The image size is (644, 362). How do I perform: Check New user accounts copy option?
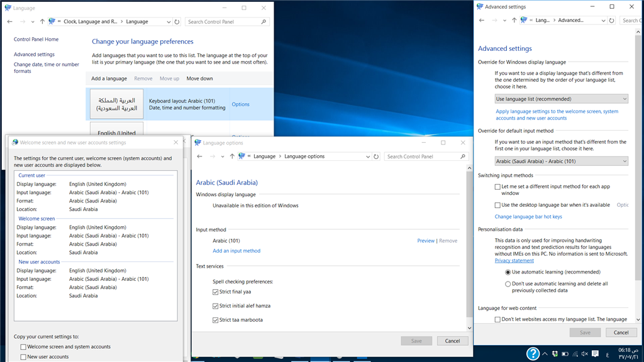point(23,357)
